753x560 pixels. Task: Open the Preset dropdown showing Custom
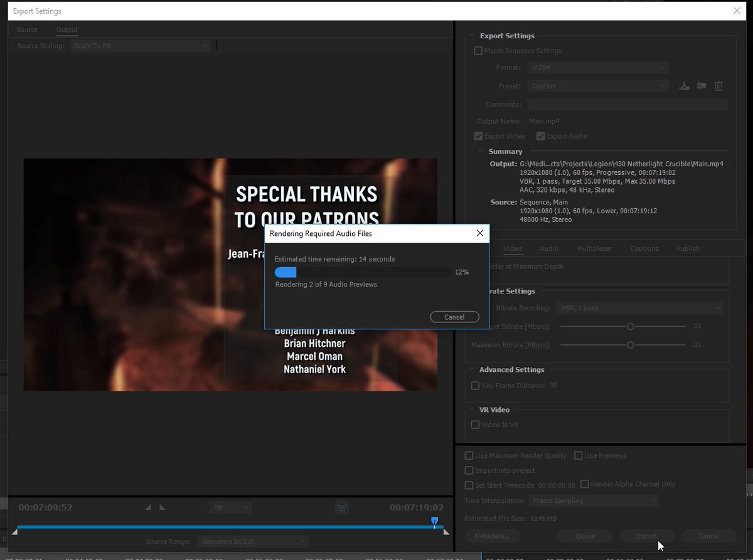(x=599, y=86)
